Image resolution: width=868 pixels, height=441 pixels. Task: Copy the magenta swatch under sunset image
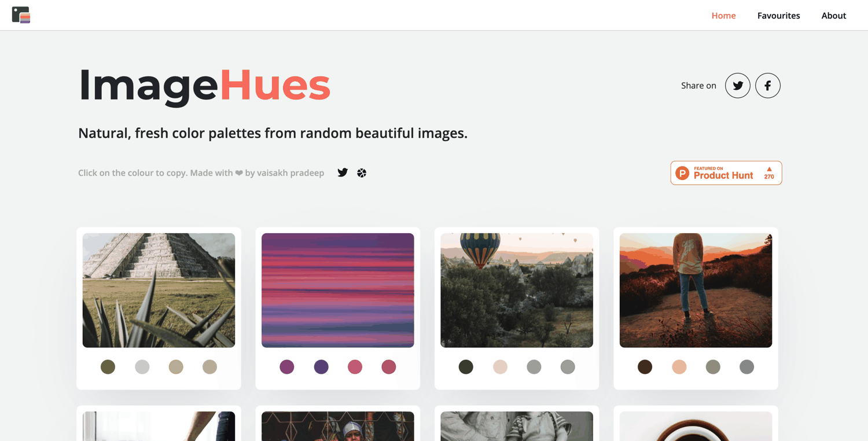(287, 366)
